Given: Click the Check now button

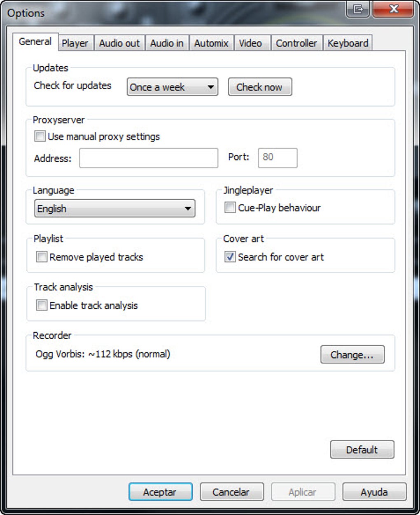Looking at the screenshot, I should 260,87.
